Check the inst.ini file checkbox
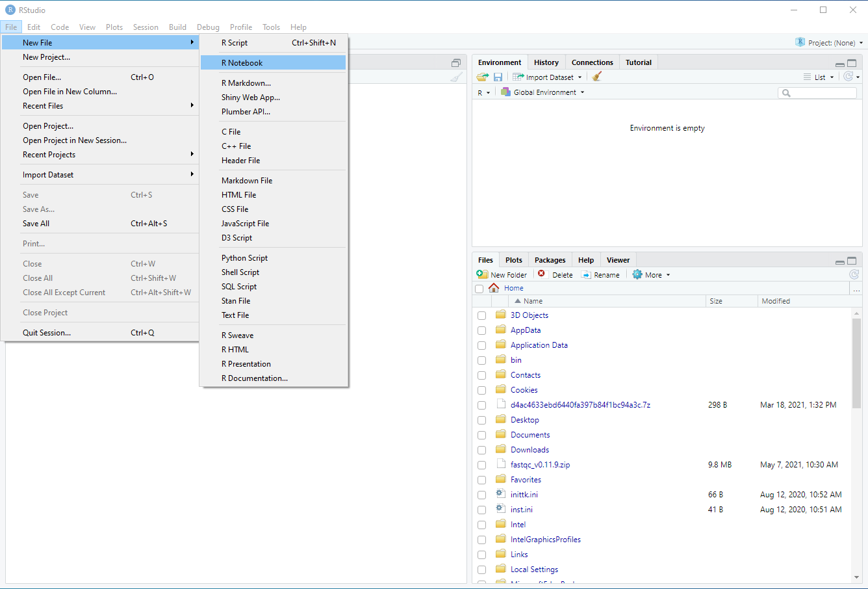 (x=481, y=510)
